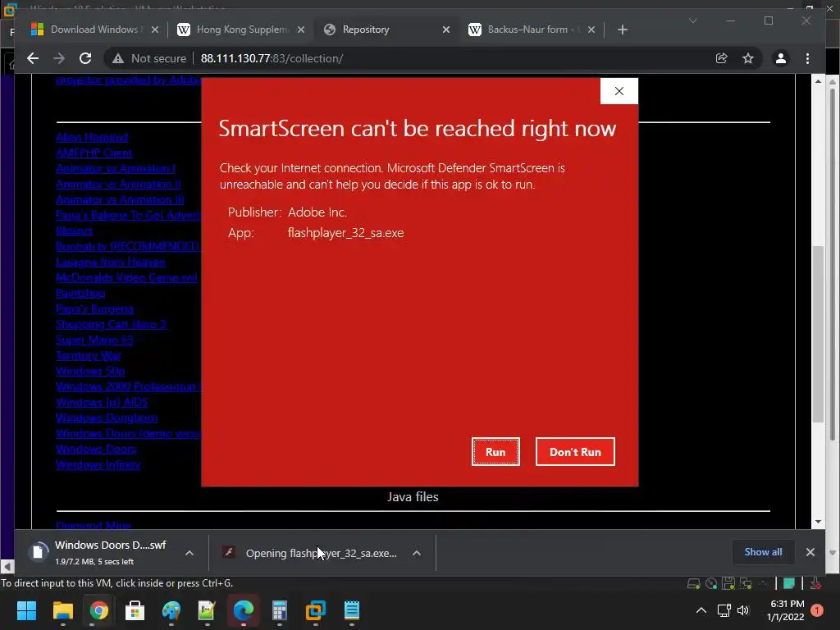
Task: Open Microsoft Edge from the taskbar
Action: [x=243, y=610]
